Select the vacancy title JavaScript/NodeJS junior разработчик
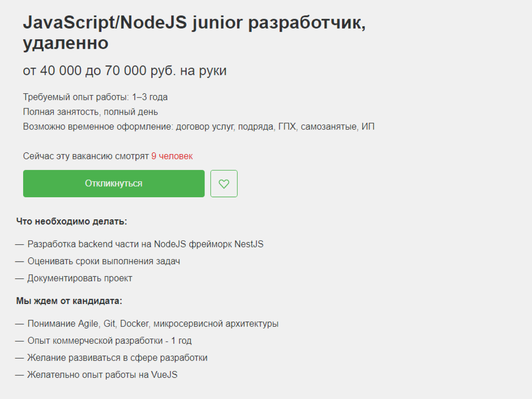The image size is (532, 399). click(194, 32)
